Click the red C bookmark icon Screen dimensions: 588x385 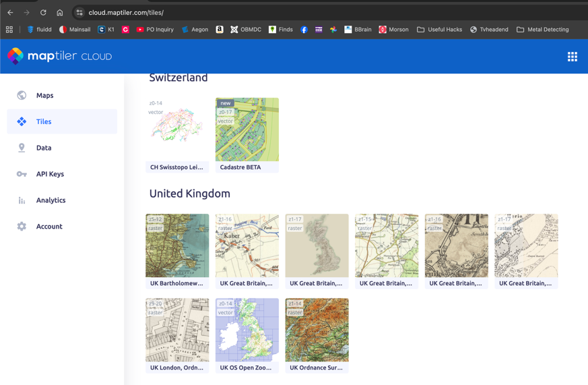(126, 29)
